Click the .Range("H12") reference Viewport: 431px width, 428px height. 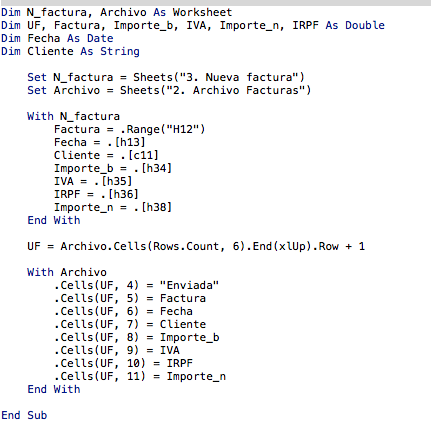click(x=162, y=129)
